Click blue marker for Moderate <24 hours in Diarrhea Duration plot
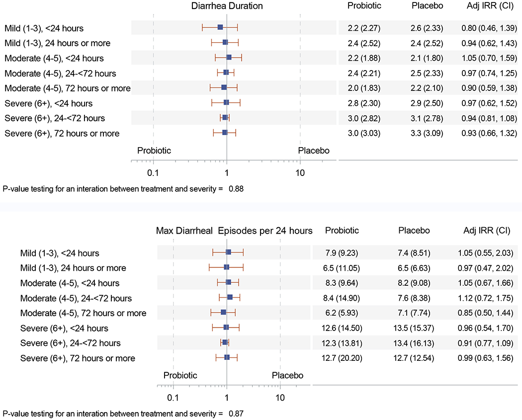522x420 pixels. 229,57
